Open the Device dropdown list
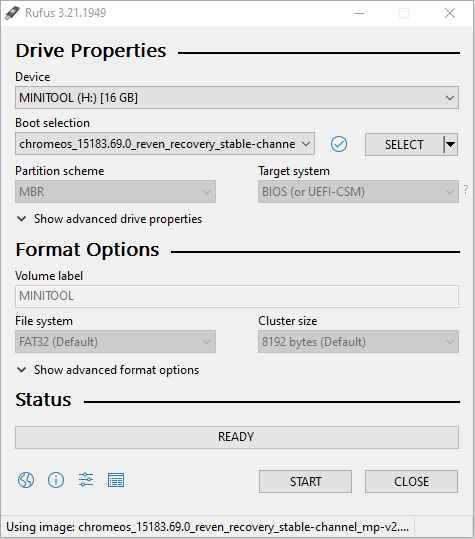 click(237, 98)
